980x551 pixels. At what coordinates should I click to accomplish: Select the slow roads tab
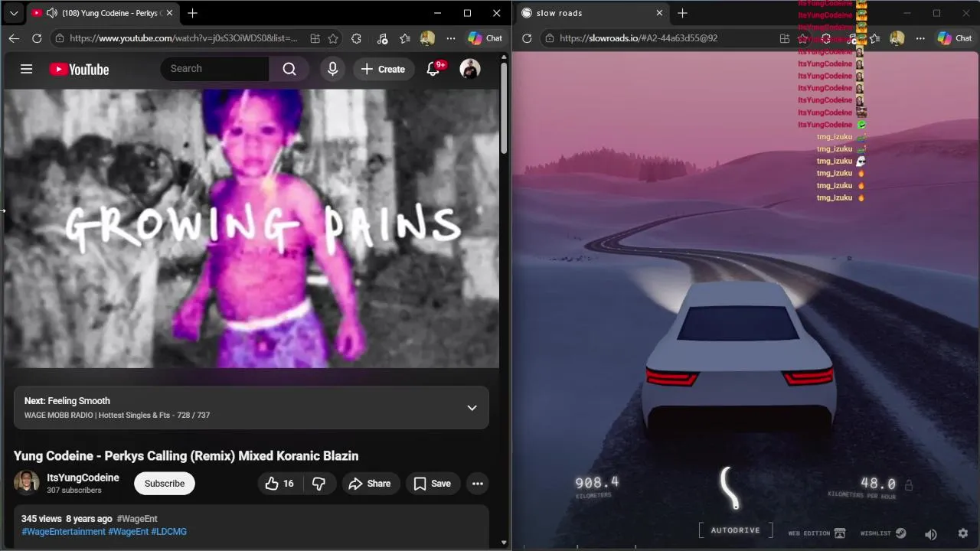(591, 13)
